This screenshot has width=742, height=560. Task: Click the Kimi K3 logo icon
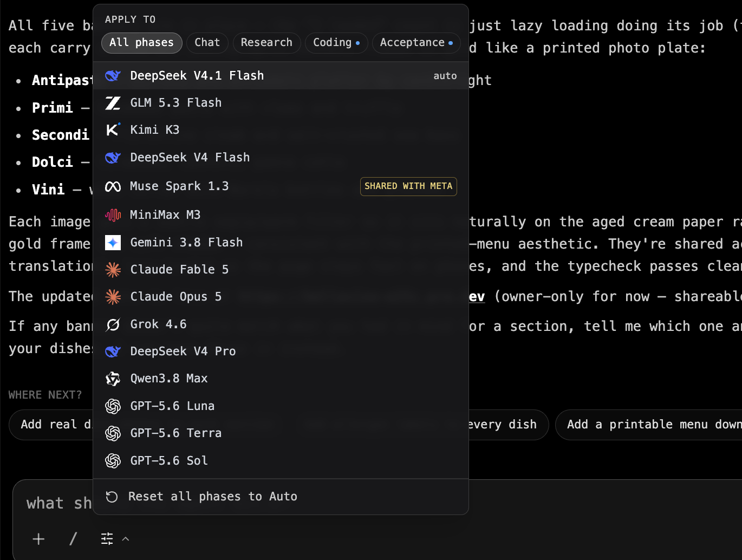[113, 130]
